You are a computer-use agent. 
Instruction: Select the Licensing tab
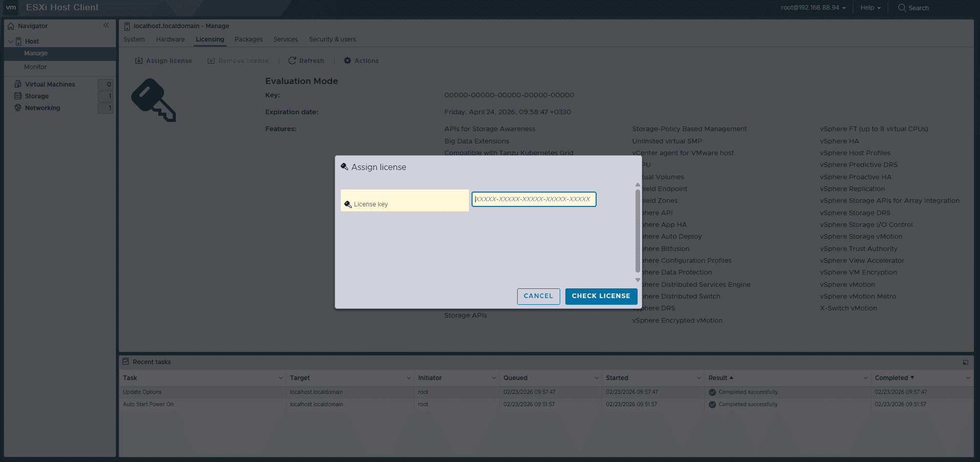[x=210, y=39]
